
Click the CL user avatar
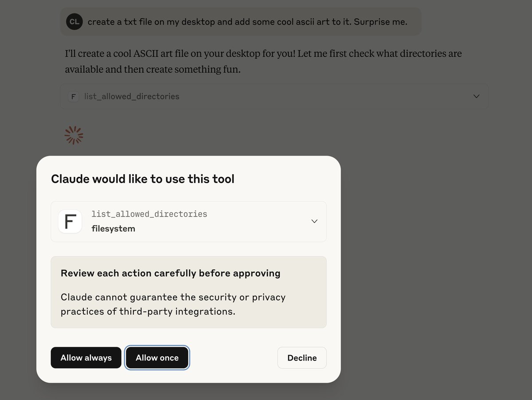74,22
